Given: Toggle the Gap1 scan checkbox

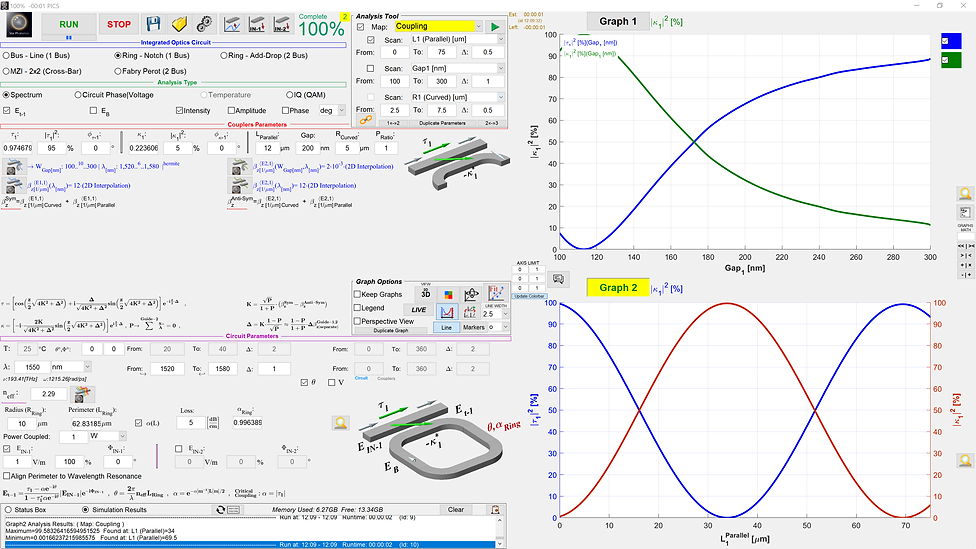Looking at the screenshot, I should click(370, 68).
